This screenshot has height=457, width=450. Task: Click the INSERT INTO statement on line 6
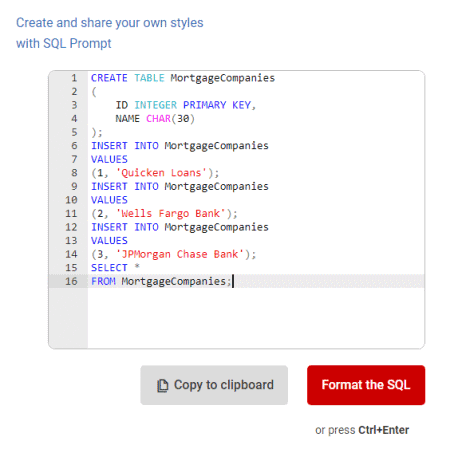pos(180,146)
